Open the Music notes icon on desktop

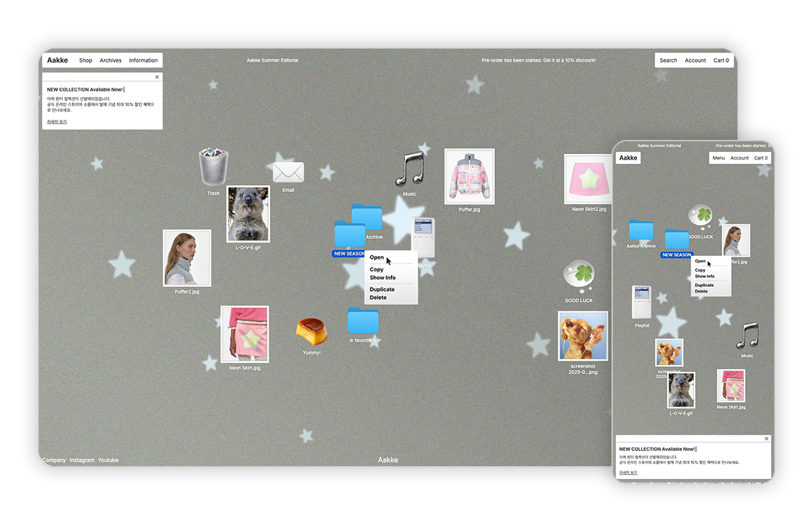(x=410, y=169)
